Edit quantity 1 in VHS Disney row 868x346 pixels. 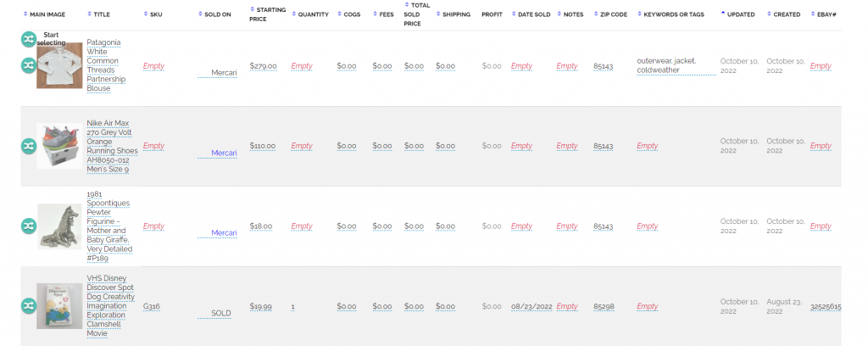coord(292,307)
